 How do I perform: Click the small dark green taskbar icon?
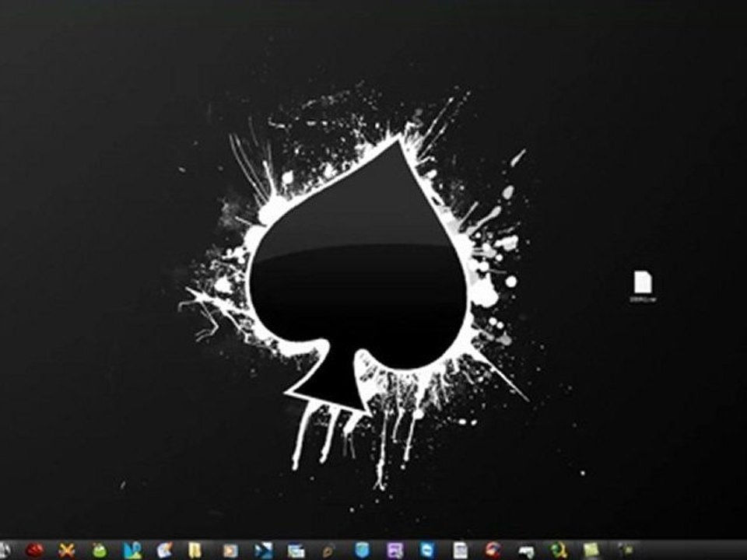coord(624,550)
